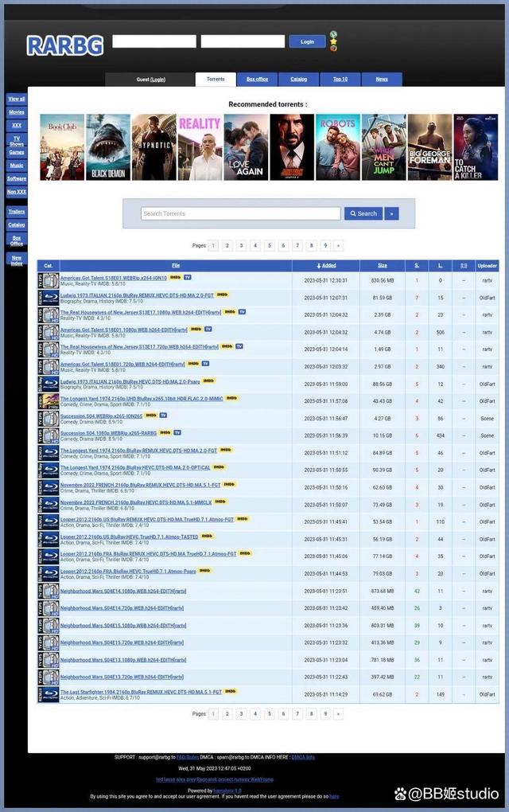Open the News tab
509x812 pixels.
coord(382,80)
